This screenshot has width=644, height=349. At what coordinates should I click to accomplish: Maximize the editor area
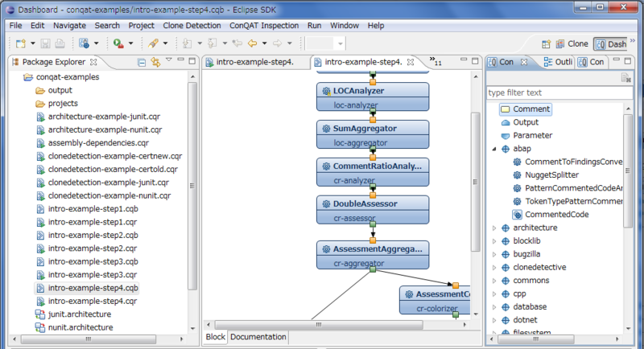(x=475, y=61)
